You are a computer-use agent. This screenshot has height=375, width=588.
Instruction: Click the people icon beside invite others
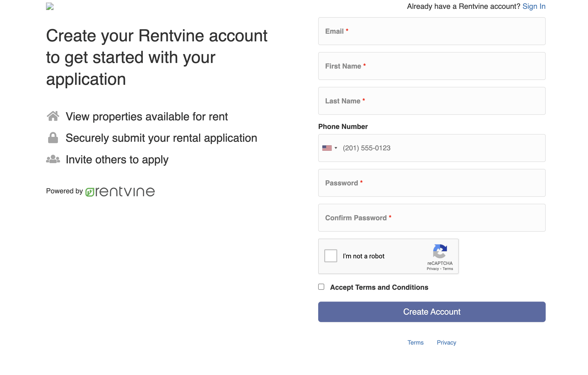click(x=53, y=159)
